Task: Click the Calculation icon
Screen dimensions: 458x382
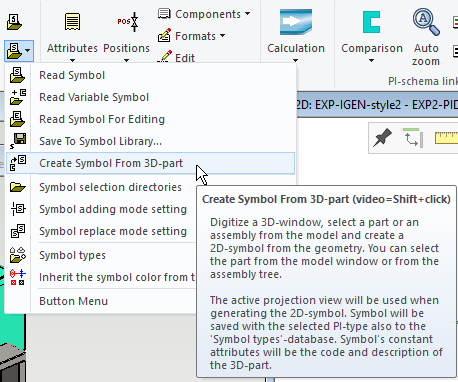Action: point(296,22)
